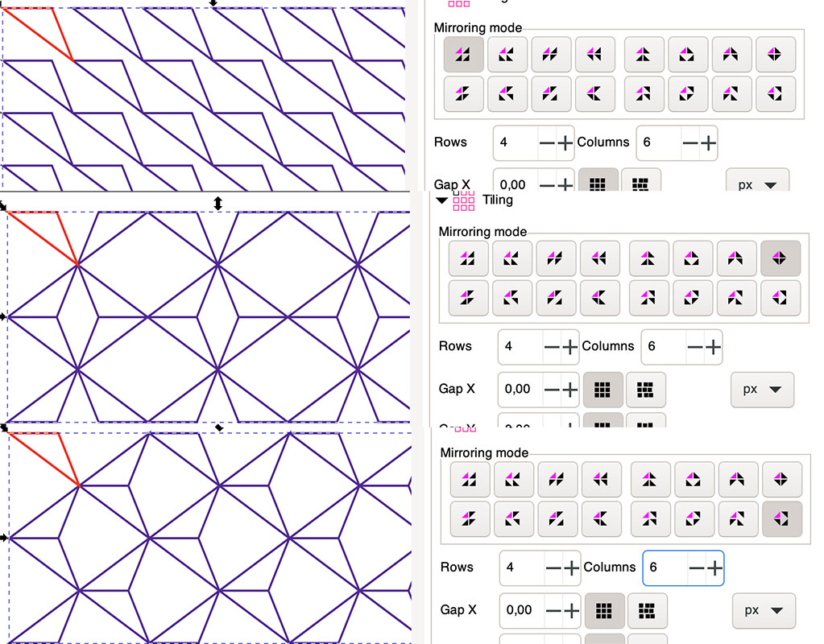Increase Rows with plus in bottom panel
Image resolution: width=824 pixels, height=644 pixels.
tap(571, 568)
